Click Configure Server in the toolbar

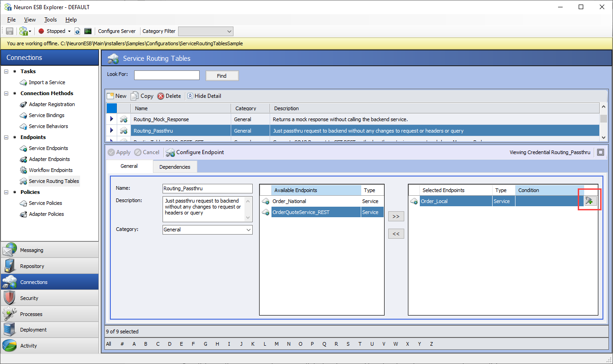(117, 31)
